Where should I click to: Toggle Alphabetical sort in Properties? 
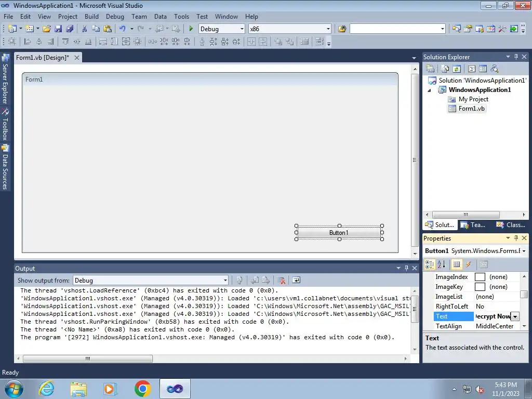441,264
